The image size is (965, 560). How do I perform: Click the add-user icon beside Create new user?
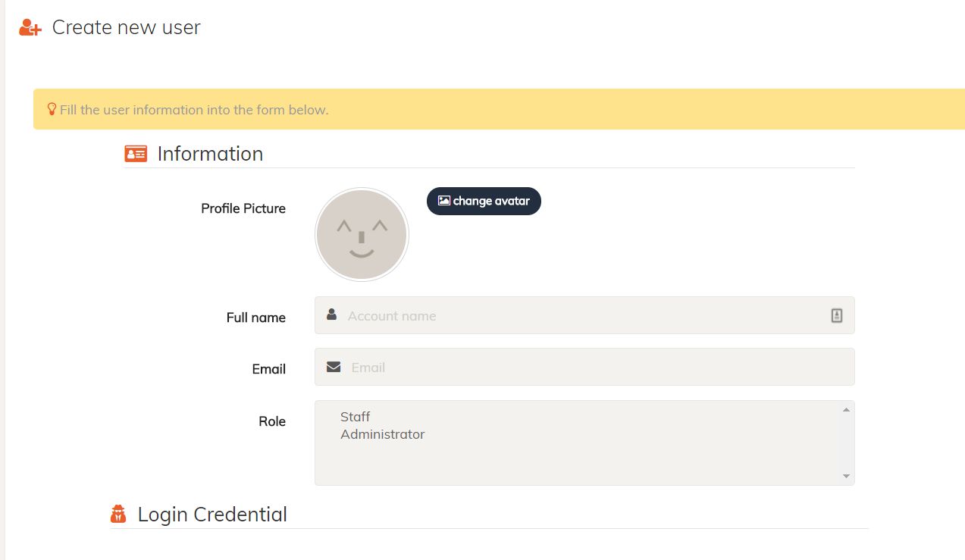[x=30, y=28]
